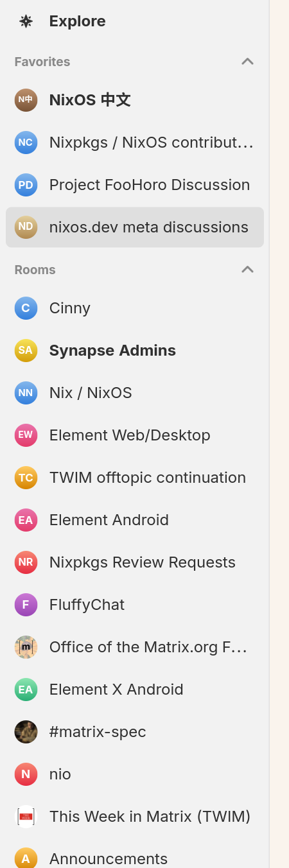Click the #matrix-spec room avatar image
This screenshot has width=289, height=868.
[26, 732]
